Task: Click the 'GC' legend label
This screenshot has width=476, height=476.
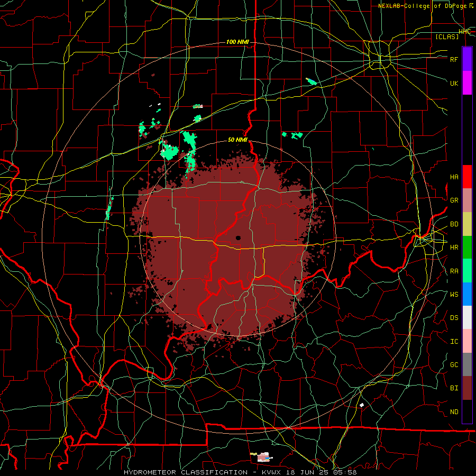Action: [x=454, y=365]
